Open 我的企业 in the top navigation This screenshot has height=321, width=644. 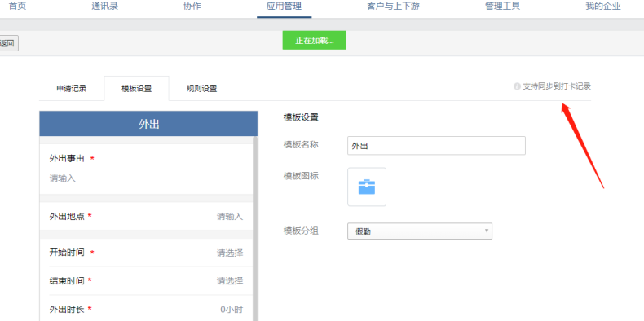(x=603, y=7)
